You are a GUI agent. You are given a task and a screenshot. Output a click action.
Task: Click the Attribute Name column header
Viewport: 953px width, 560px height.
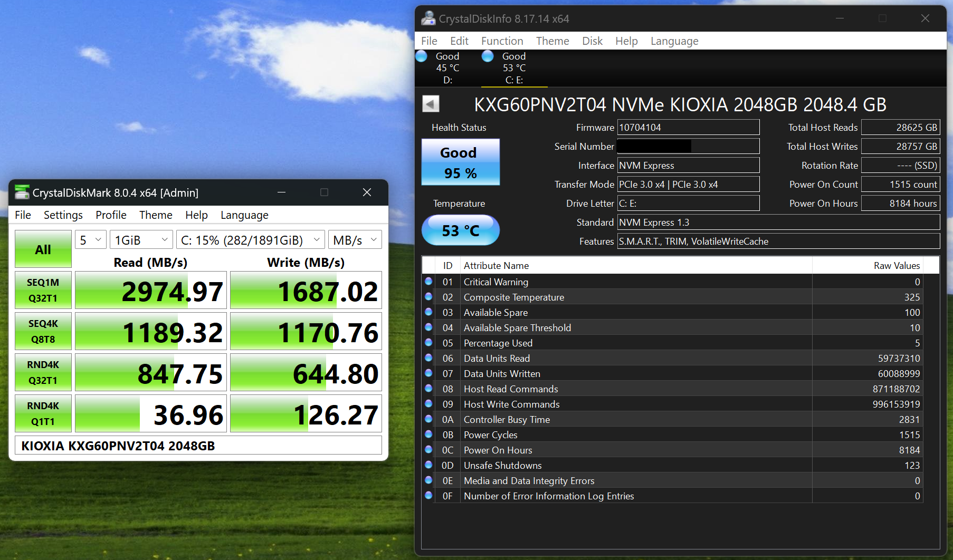tap(636, 265)
